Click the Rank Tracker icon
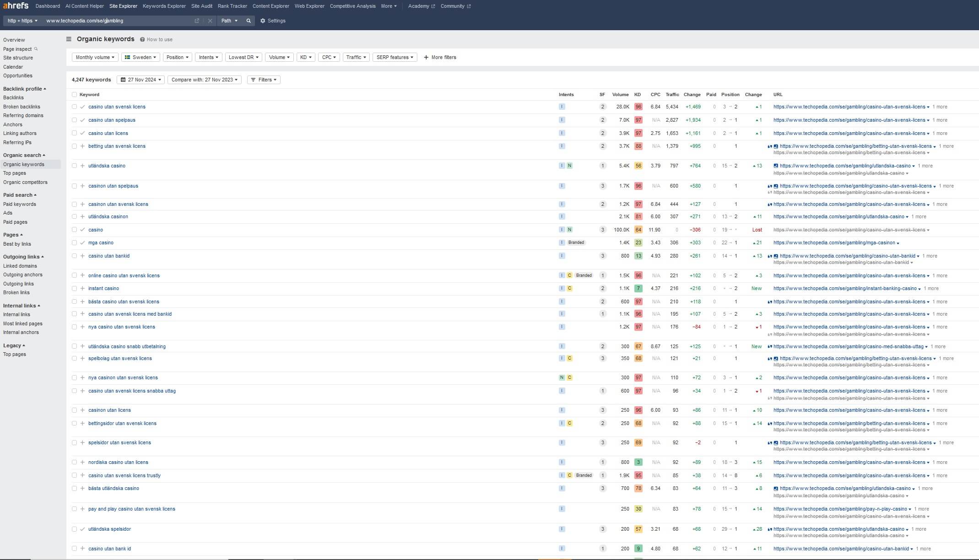The image size is (979, 560). point(232,6)
